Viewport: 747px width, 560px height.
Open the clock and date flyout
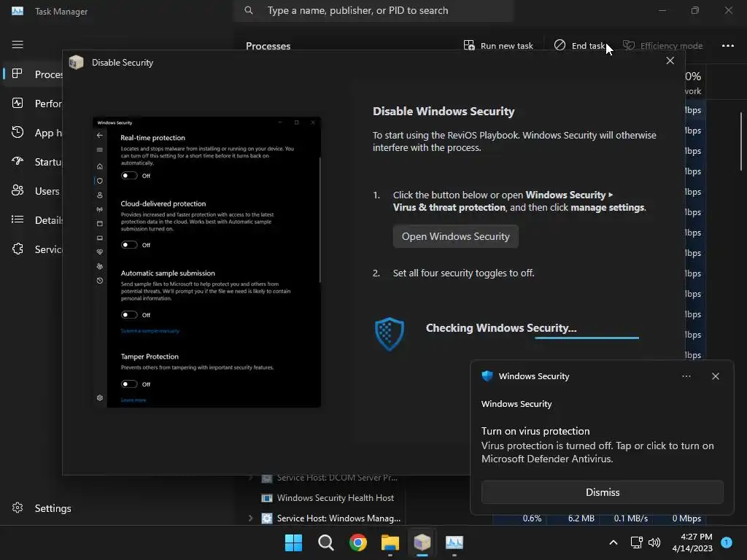[692, 542]
